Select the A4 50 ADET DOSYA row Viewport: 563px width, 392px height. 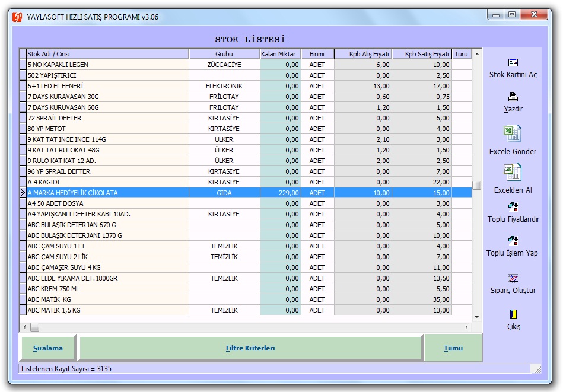pos(246,203)
